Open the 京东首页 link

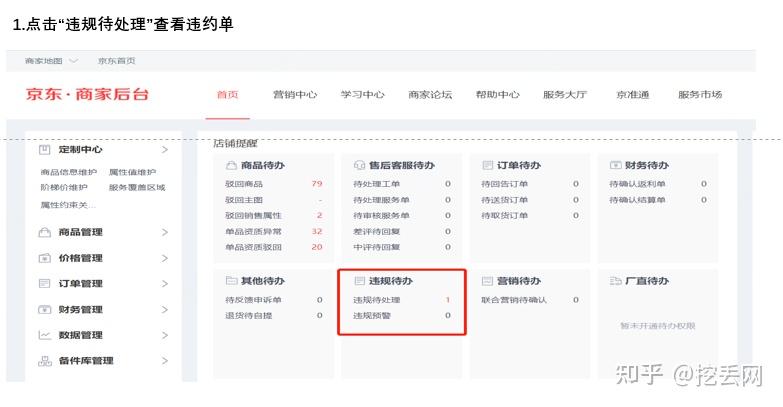pos(116,61)
